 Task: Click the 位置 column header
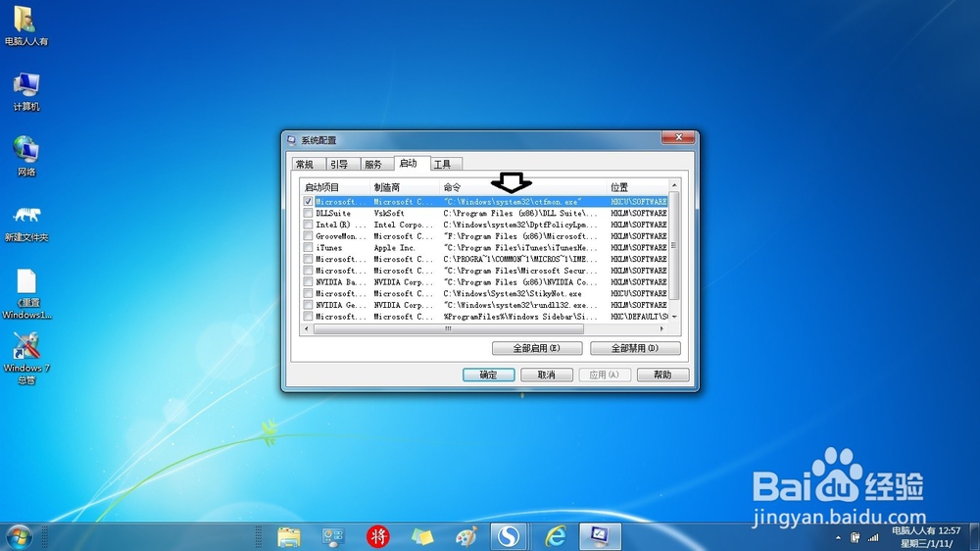pos(638,187)
